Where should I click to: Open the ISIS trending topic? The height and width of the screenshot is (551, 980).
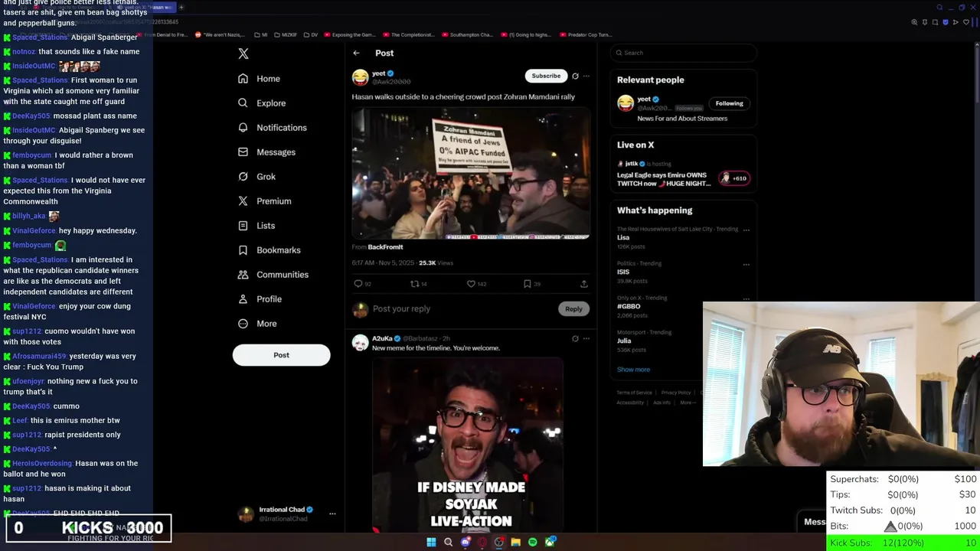pos(623,272)
